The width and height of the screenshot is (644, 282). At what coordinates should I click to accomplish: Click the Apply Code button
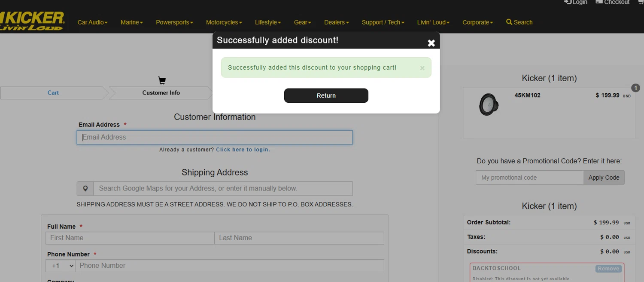pyautogui.click(x=604, y=178)
